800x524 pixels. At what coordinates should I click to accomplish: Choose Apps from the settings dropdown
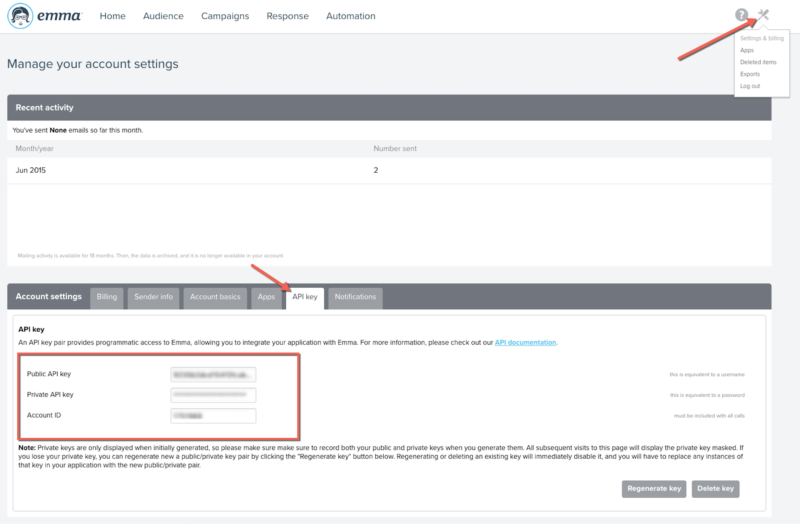coord(747,50)
